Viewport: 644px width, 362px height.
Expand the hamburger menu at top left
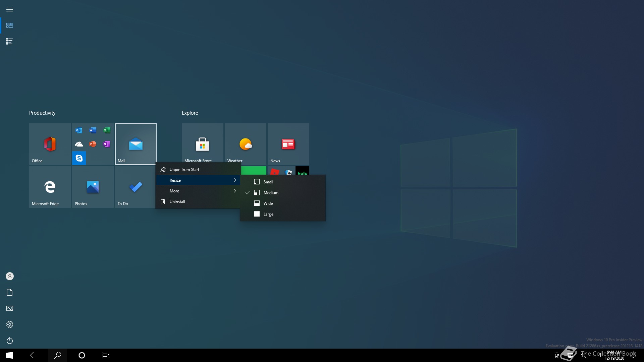click(x=10, y=9)
